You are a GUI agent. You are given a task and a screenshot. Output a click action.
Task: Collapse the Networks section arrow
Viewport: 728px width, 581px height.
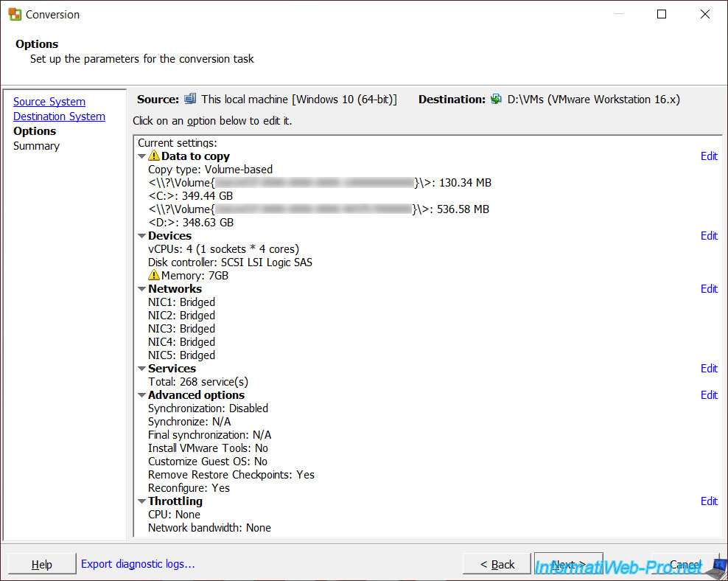click(142, 290)
